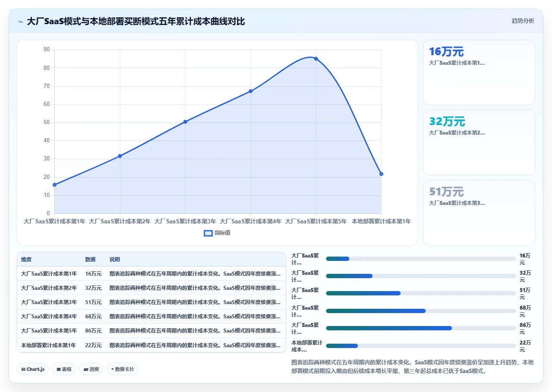Click the 数据 column header
The height and width of the screenshot is (392, 552).
[90, 259]
